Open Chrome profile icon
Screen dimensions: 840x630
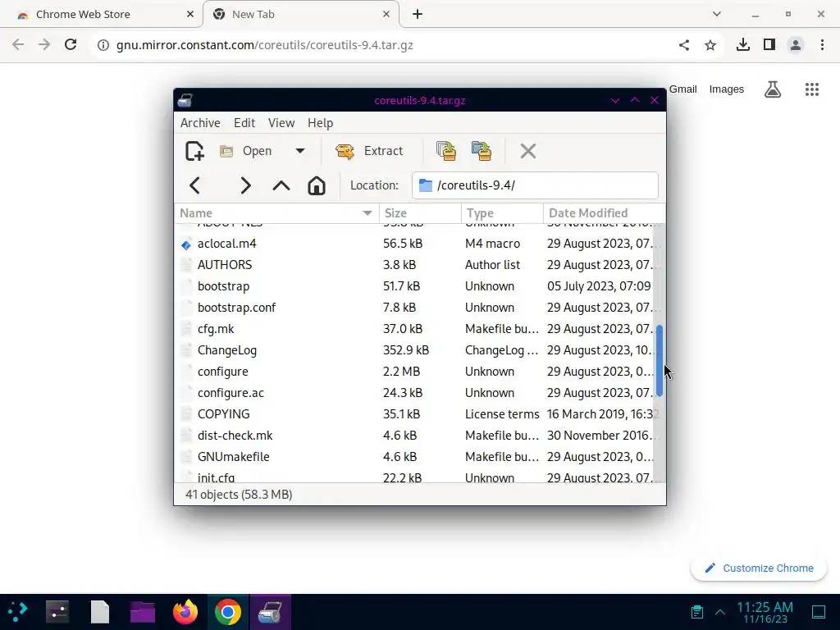pos(796,45)
